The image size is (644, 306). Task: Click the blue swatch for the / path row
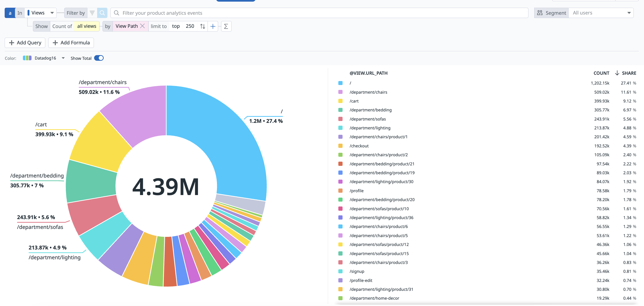pyautogui.click(x=340, y=83)
